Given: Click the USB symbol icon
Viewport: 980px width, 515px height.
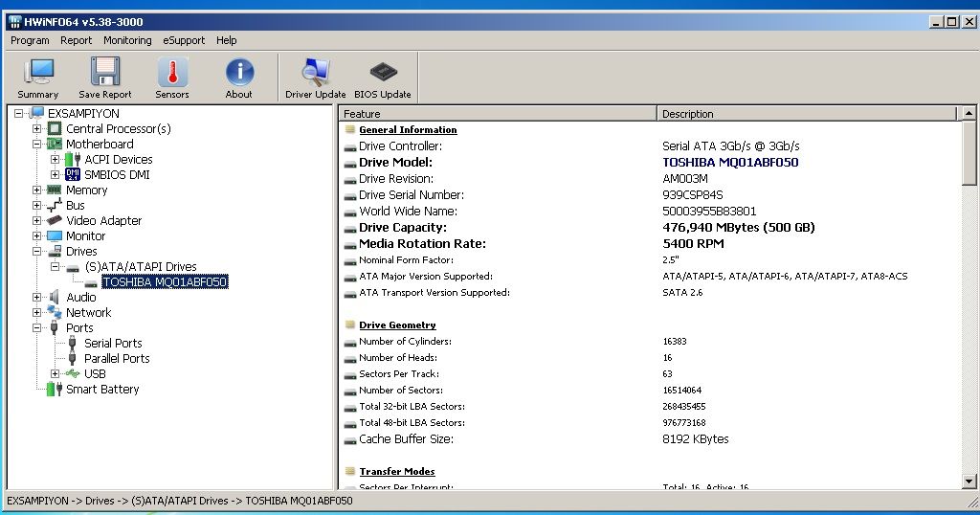Looking at the screenshot, I should (x=73, y=373).
